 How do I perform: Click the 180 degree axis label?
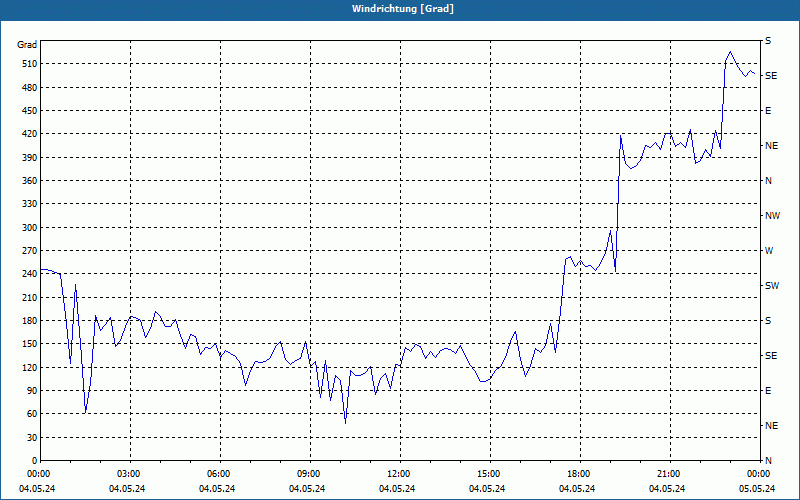click(29, 321)
